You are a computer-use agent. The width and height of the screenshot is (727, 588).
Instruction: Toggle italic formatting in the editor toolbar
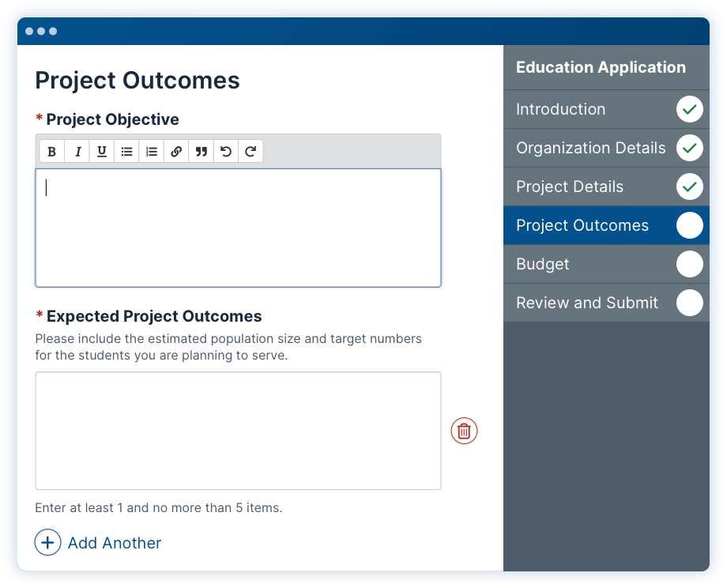(x=77, y=151)
